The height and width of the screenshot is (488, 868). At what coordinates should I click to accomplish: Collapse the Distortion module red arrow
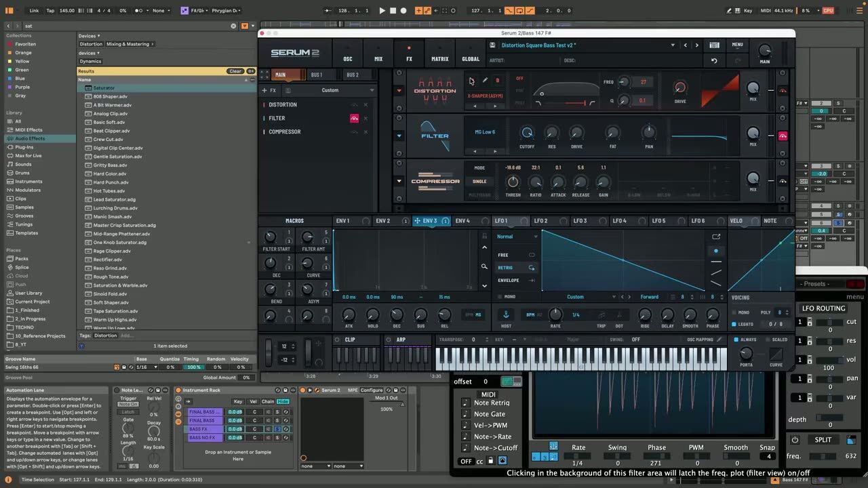pyautogui.click(x=399, y=90)
